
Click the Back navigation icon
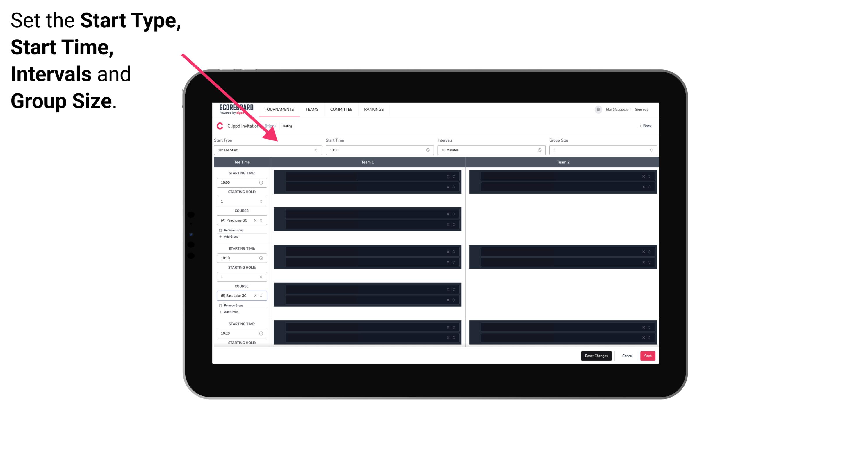[x=640, y=126]
